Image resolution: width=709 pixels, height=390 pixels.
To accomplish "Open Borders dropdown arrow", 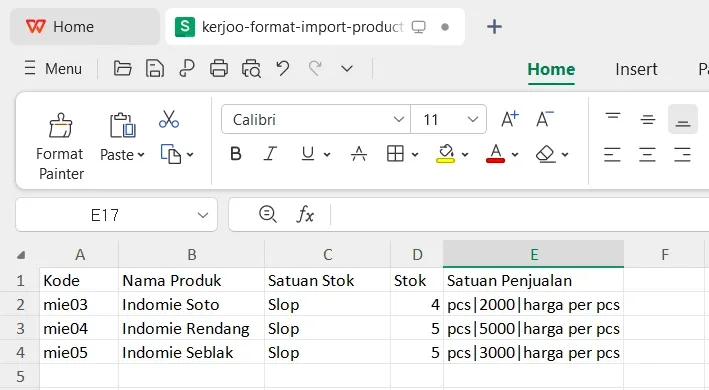I will click(x=415, y=155).
